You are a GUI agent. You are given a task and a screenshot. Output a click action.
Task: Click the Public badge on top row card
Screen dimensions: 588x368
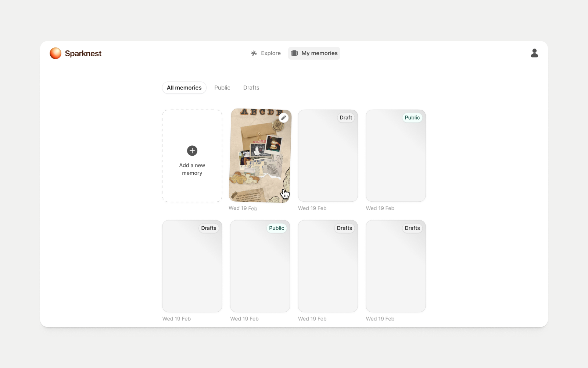tap(412, 118)
